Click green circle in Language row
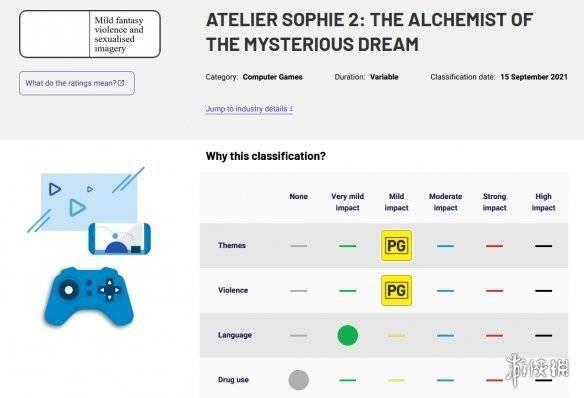Viewport: 584px width, 398px height. pos(347,335)
